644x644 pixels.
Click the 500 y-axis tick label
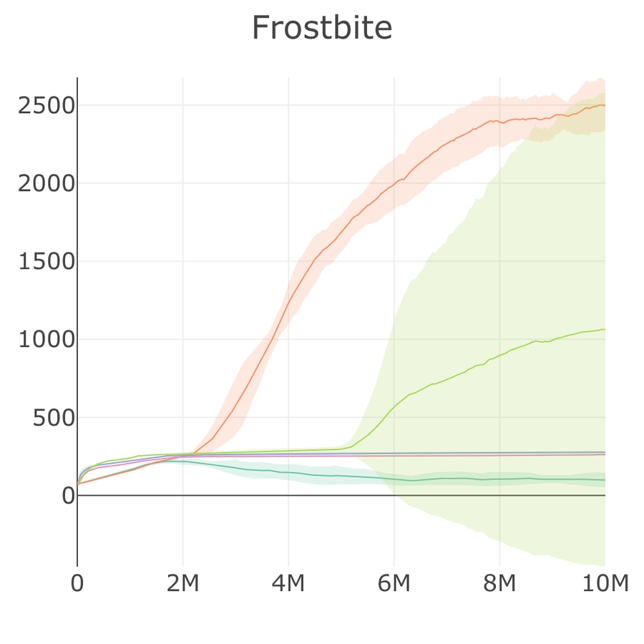(x=54, y=418)
